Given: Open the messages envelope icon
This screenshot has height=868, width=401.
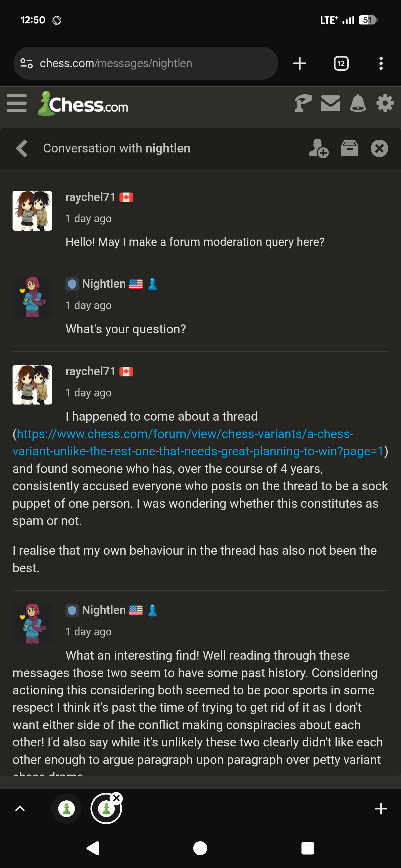Looking at the screenshot, I should point(330,103).
